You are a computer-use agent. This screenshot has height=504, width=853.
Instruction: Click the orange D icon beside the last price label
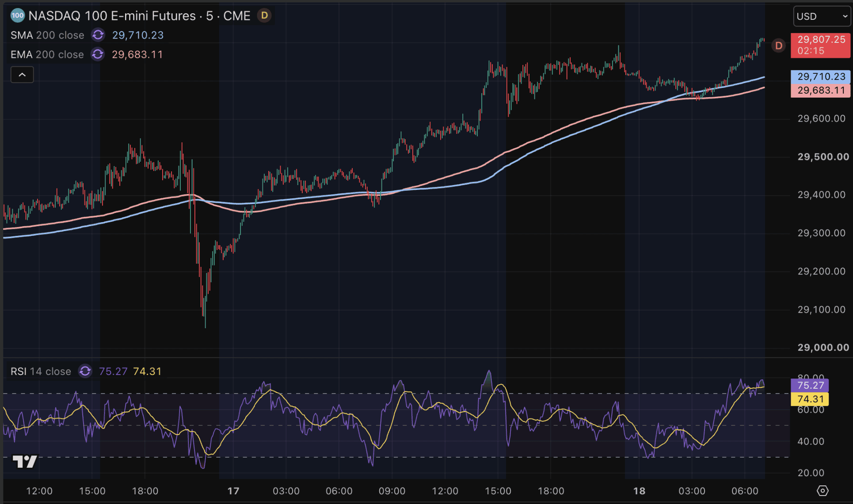[x=779, y=45]
